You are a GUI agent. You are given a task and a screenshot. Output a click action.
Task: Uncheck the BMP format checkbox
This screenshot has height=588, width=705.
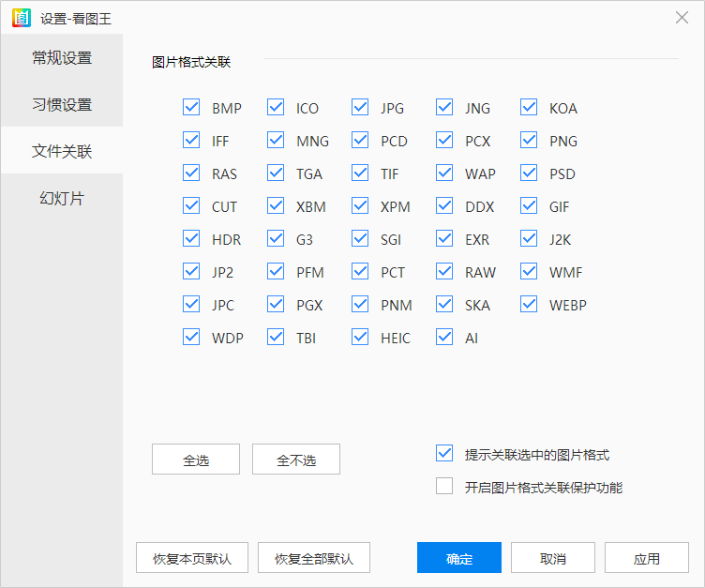tap(191, 108)
